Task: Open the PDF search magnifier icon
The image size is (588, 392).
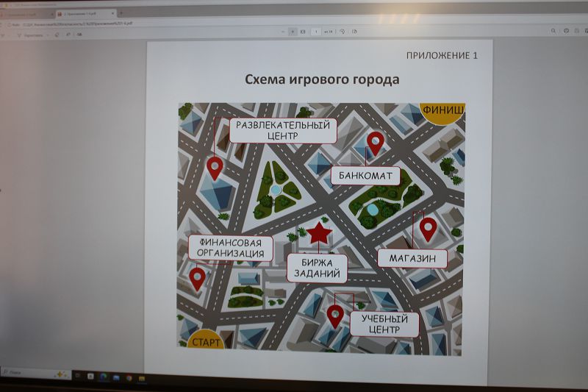Action: (553, 31)
